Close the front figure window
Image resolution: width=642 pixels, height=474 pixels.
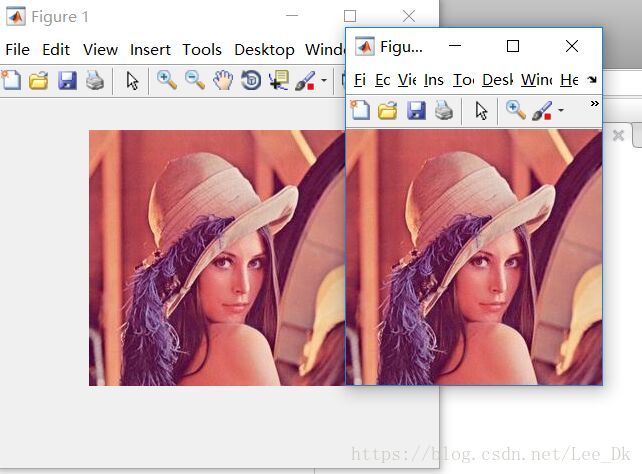pos(572,46)
